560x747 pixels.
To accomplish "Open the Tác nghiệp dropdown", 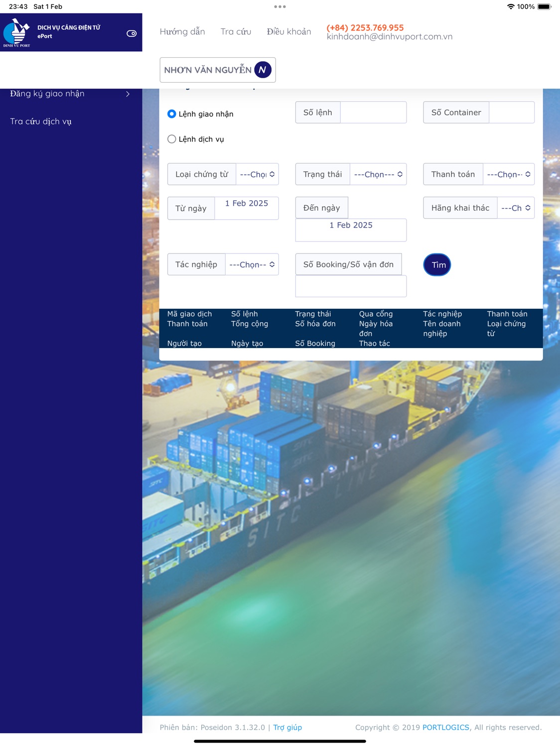I will 252,264.
